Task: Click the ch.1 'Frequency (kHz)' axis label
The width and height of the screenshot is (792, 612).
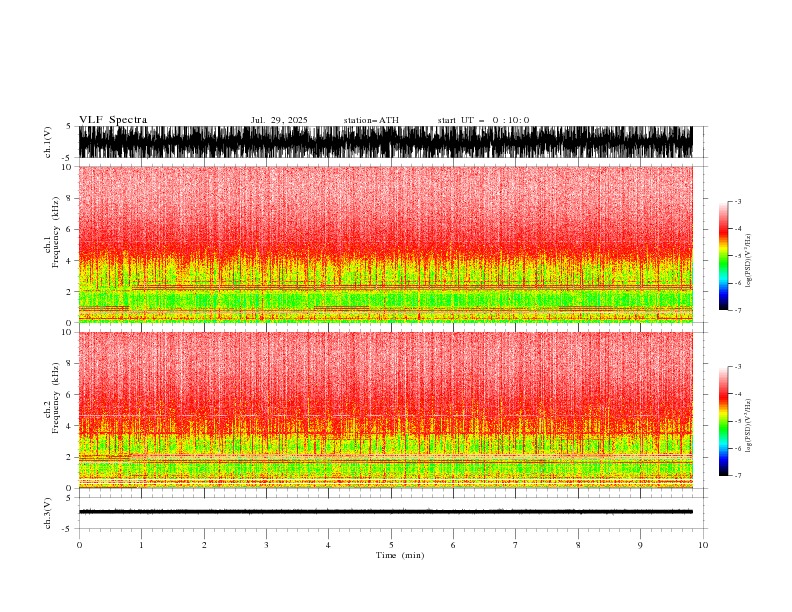Action: 56,233
